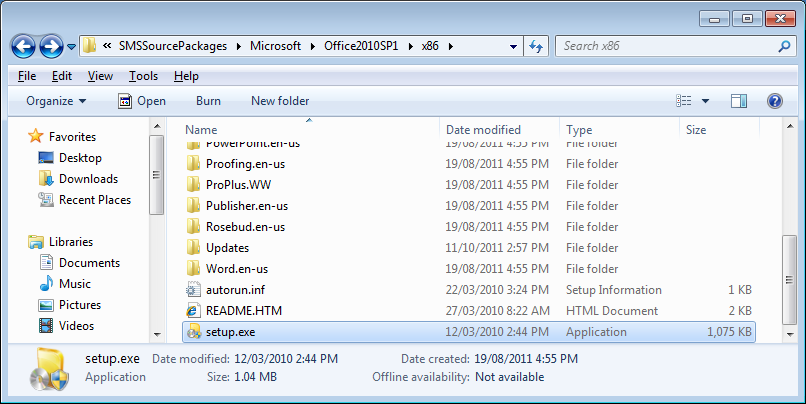Click the folder icon in the address bar

(x=89, y=45)
